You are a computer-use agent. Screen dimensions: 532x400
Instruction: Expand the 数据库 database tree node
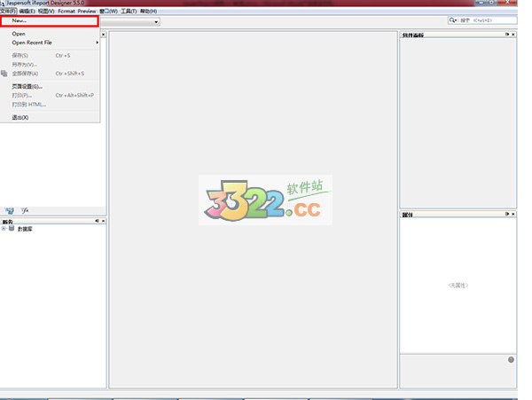click(4, 229)
